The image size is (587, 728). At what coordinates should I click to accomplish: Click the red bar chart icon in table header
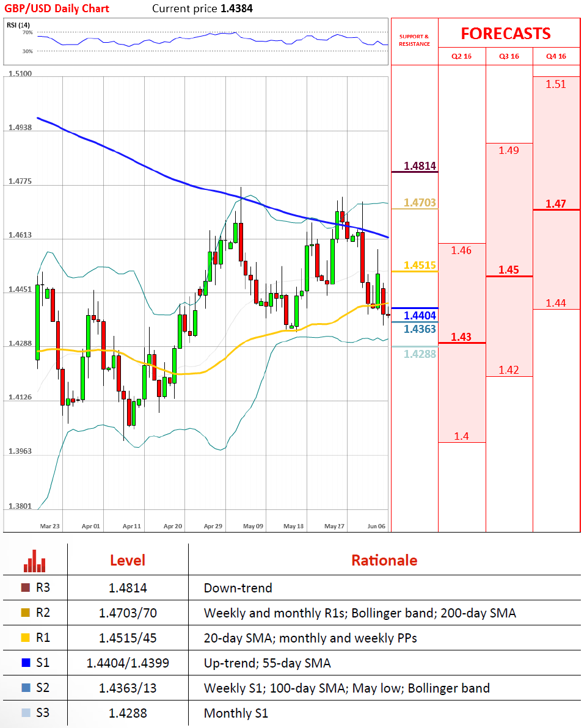(35, 561)
